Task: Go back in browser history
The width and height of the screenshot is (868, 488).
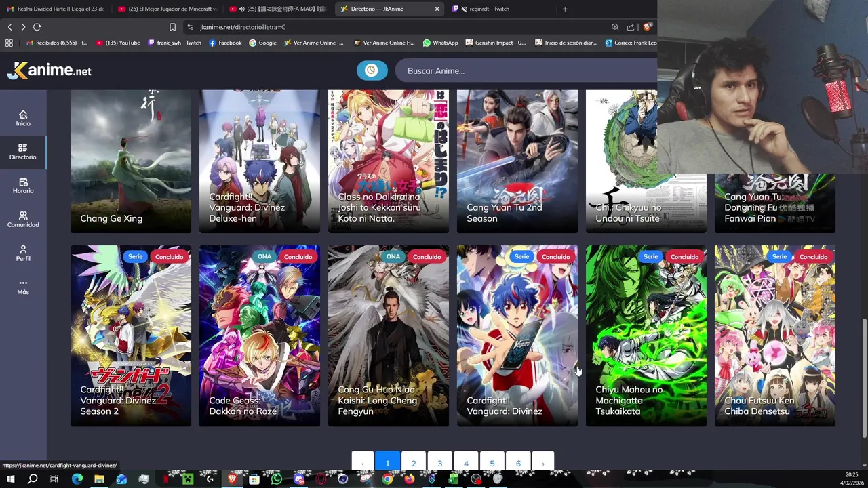Action: [x=9, y=27]
